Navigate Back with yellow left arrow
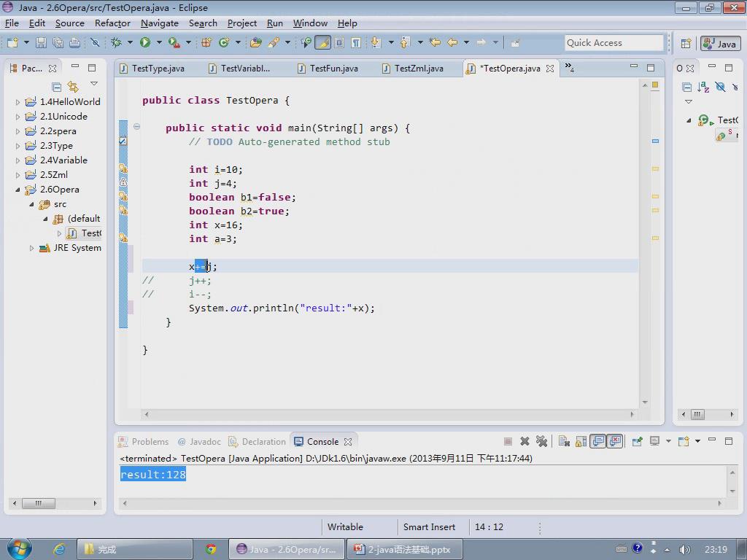The image size is (747, 560). coord(452,43)
